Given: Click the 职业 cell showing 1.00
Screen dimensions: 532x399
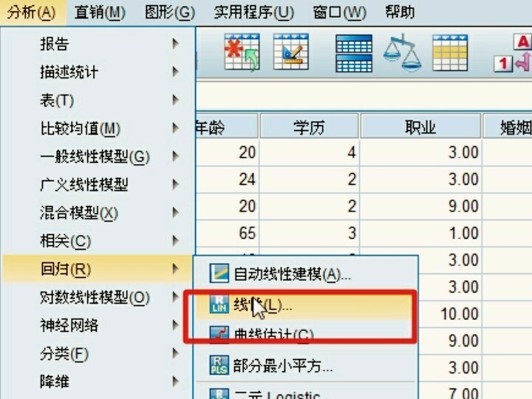Looking at the screenshot, I should (x=420, y=233).
